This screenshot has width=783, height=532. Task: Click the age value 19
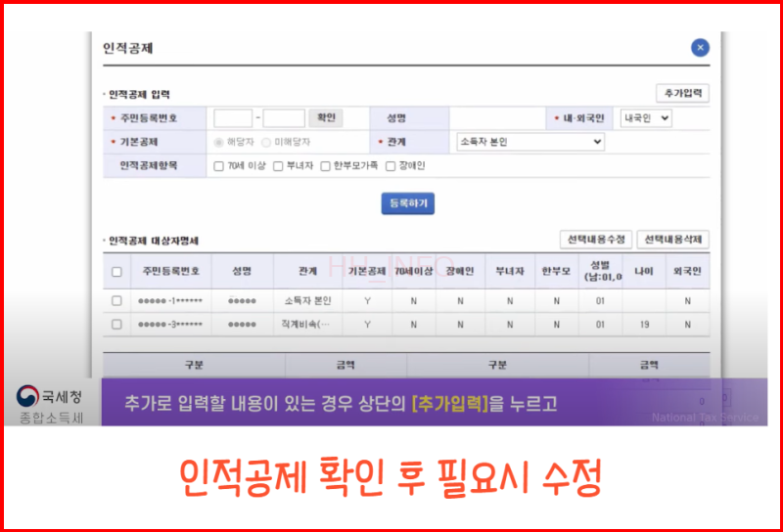pos(644,325)
